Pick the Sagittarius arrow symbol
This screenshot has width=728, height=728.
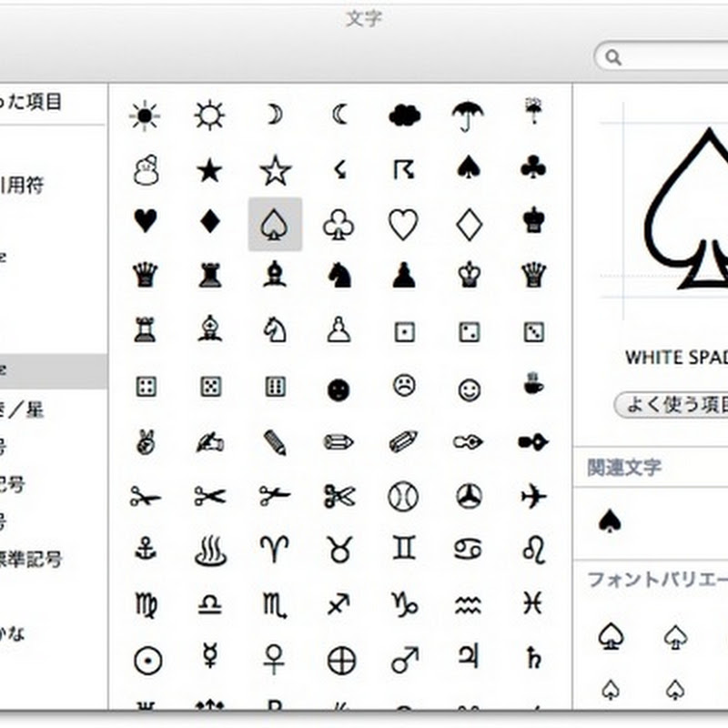click(339, 603)
